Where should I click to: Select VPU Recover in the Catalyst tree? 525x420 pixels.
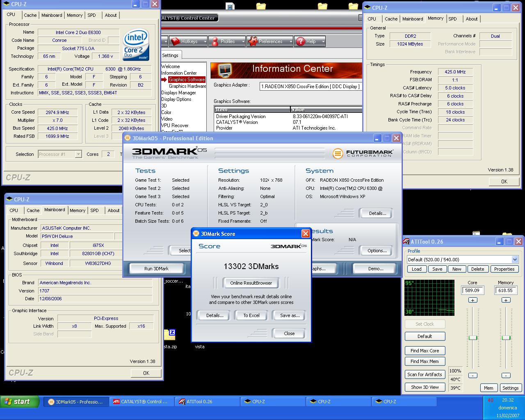point(175,126)
